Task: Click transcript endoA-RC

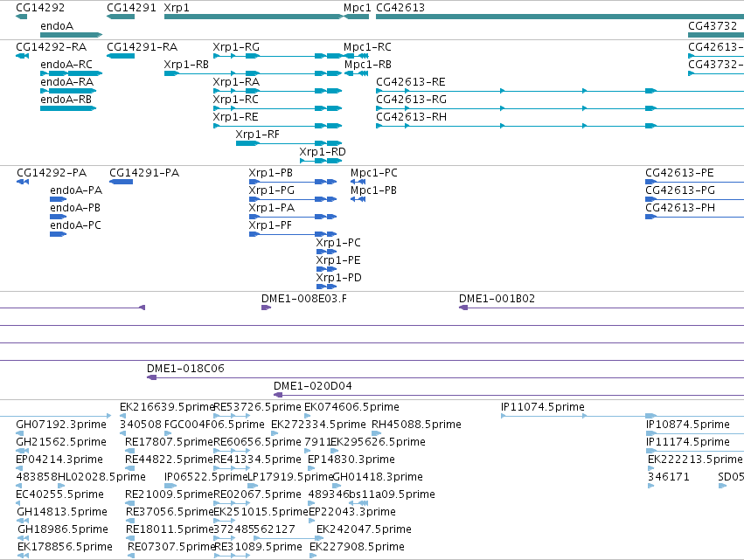Action: tap(66, 65)
